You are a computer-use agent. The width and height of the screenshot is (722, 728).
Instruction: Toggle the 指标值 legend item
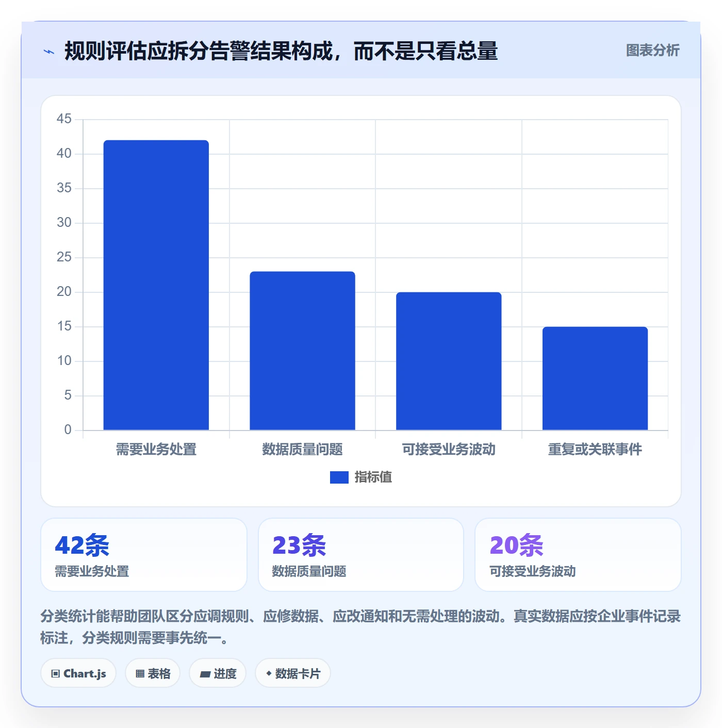(x=361, y=477)
